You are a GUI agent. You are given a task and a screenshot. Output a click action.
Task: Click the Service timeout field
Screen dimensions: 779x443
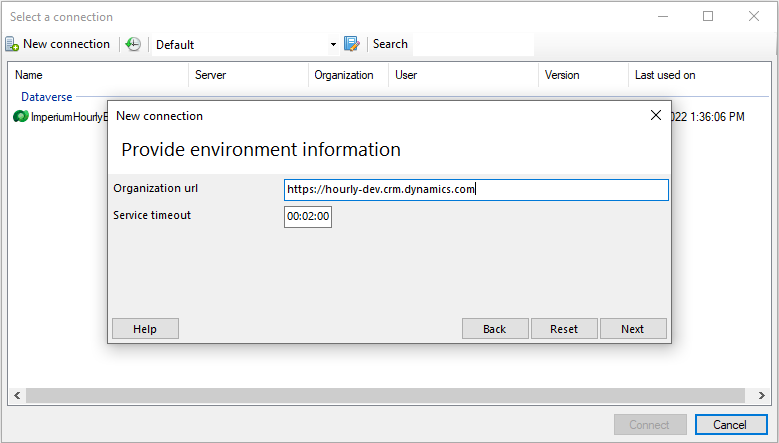point(308,216)
